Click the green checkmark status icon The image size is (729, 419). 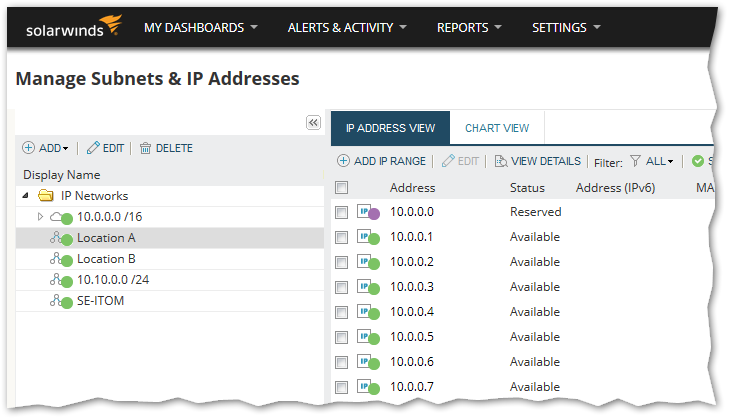click(697, 161)
